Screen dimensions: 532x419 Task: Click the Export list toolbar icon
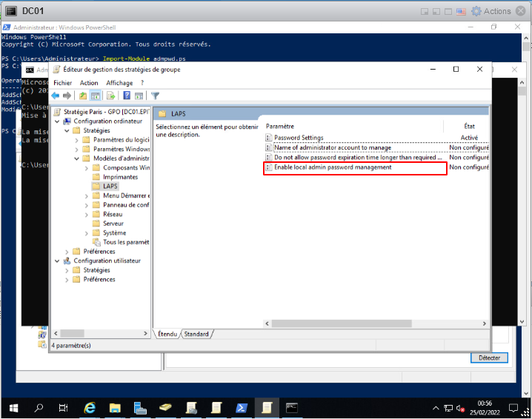click(110, 95)
